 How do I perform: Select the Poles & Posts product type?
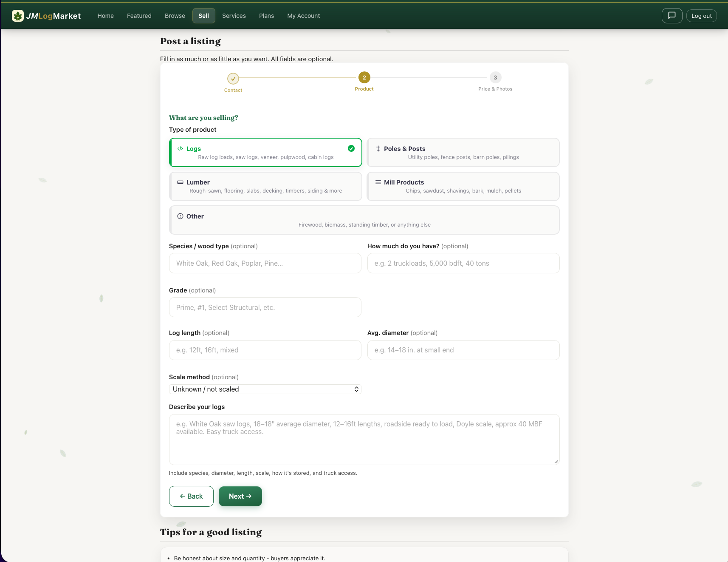463,152
